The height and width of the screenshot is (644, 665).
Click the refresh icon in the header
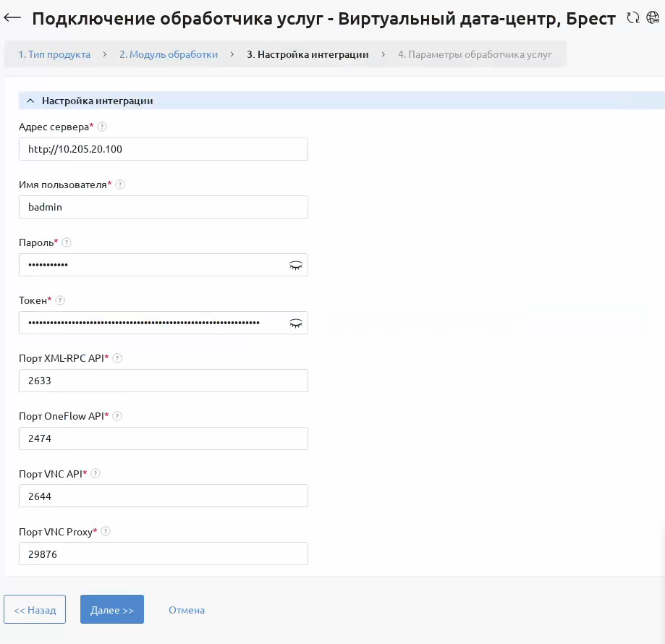point(632,18)
